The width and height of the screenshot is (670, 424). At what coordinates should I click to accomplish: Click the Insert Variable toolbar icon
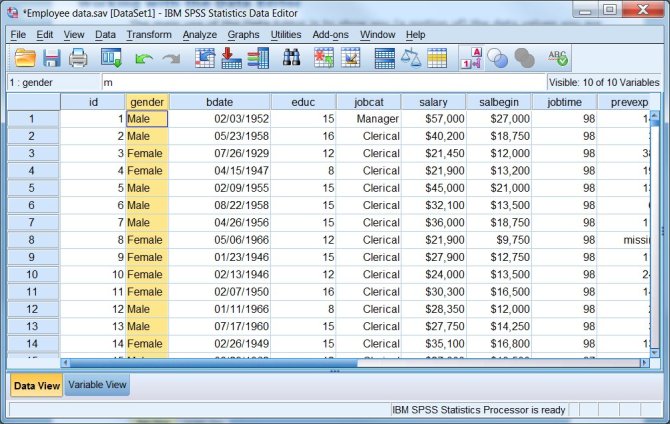coord(351,58)
